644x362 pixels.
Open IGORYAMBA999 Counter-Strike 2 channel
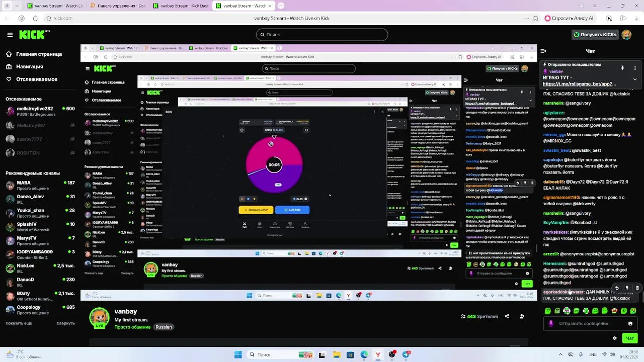click(x=40, y=254)
